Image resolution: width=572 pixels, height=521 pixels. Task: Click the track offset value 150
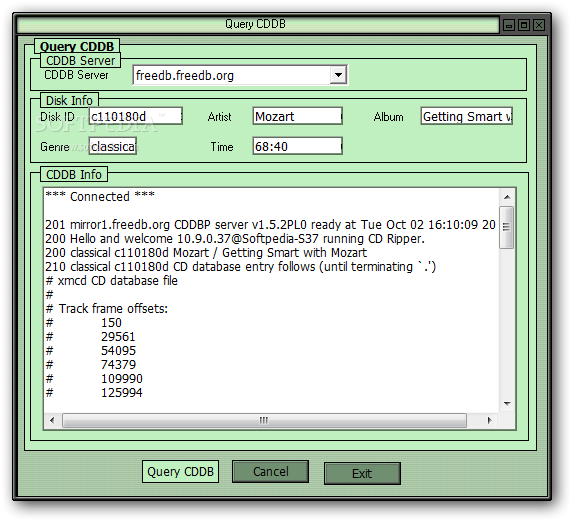click(x=111, y=323)
